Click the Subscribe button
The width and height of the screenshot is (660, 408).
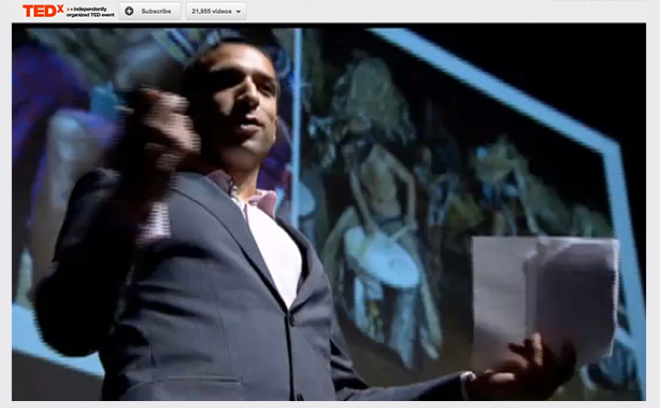[x=149, y=11]
